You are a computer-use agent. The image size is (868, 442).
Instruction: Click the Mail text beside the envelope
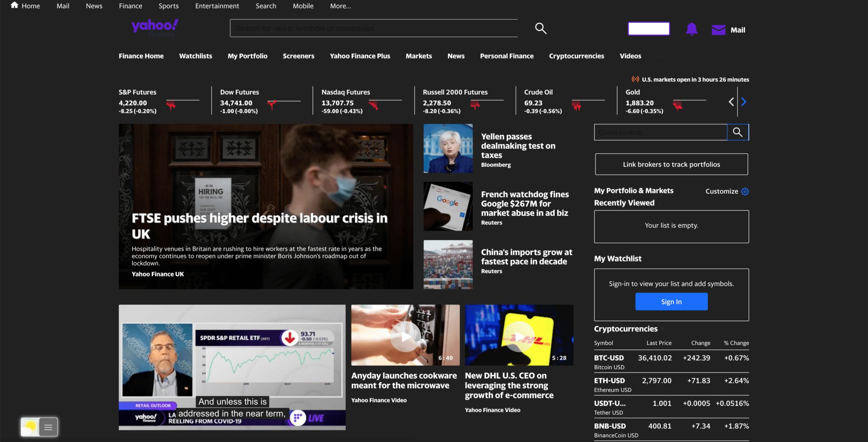tap(737, 30)
